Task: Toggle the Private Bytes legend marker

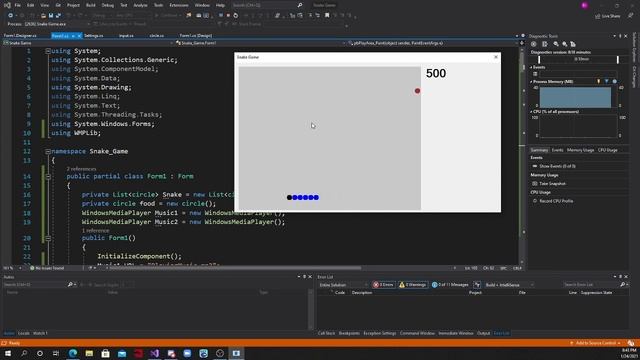Action: click(615, 82)
